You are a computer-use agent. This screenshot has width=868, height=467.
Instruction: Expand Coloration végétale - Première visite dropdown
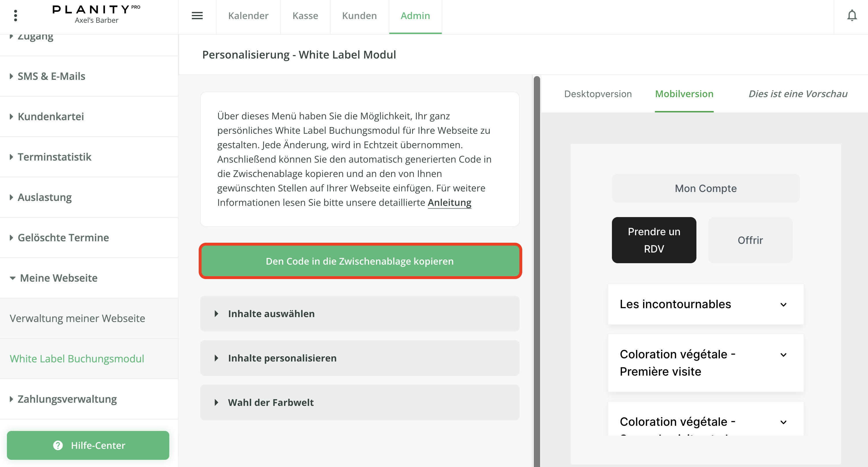pos(784,355)
